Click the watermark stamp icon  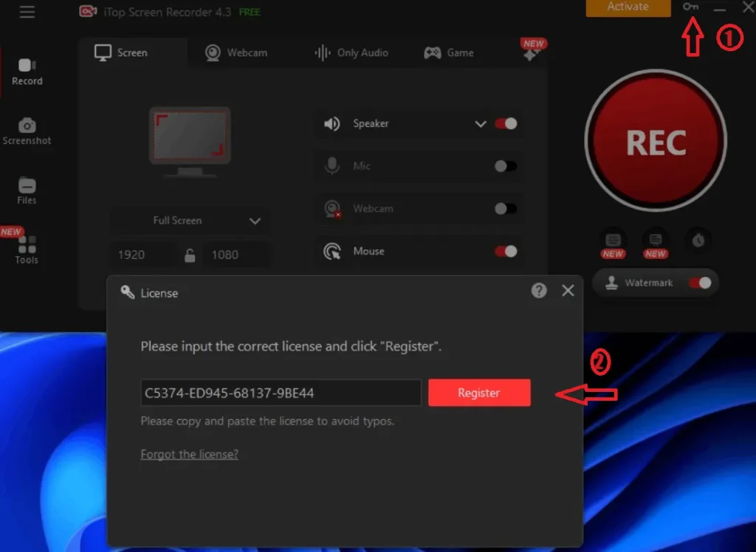611,283
